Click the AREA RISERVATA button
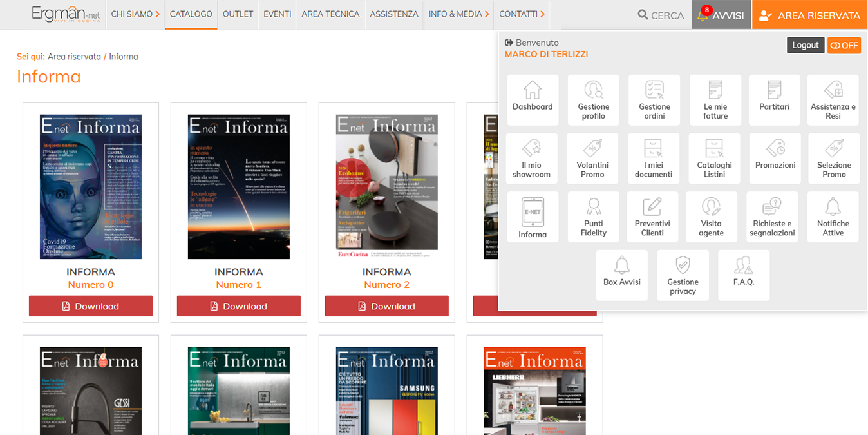Screen dimensions: 868x435 coord(809,15)
